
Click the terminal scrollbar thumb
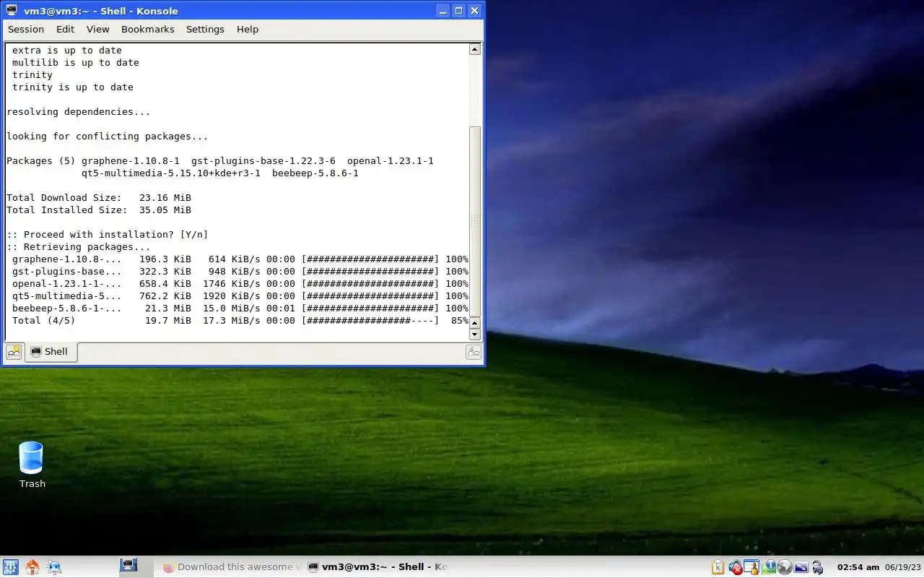[475, 222]
